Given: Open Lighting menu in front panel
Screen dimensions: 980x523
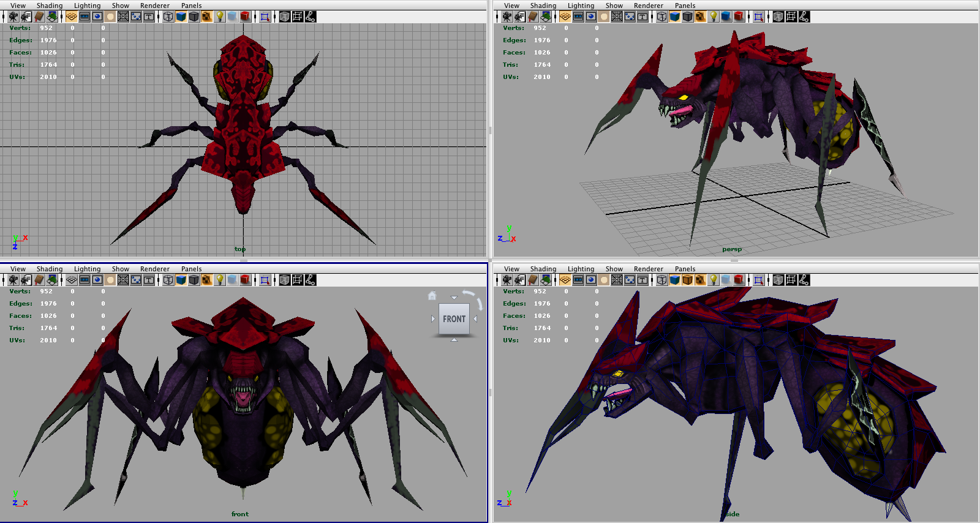Looking at the screenshot, I should tap(87, 269).
